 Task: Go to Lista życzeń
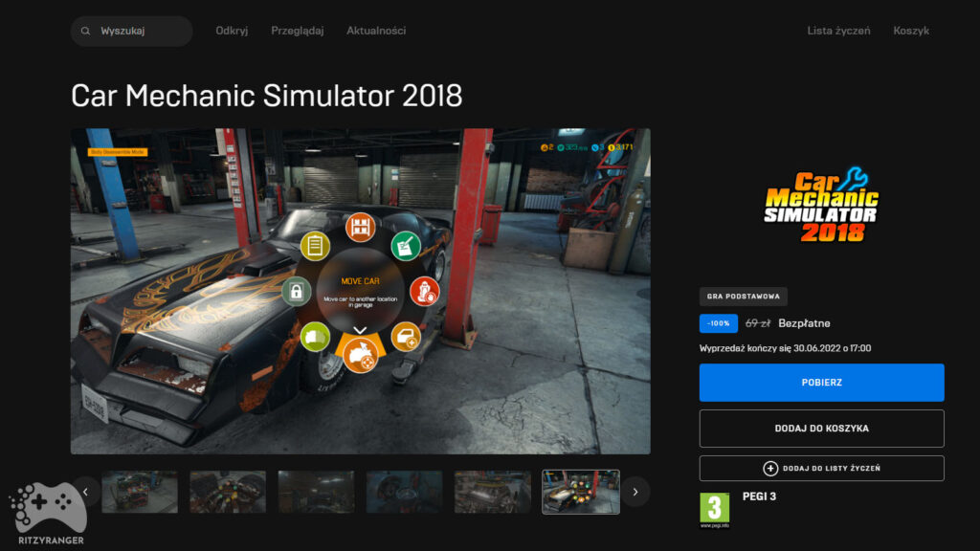click(838, 31)
